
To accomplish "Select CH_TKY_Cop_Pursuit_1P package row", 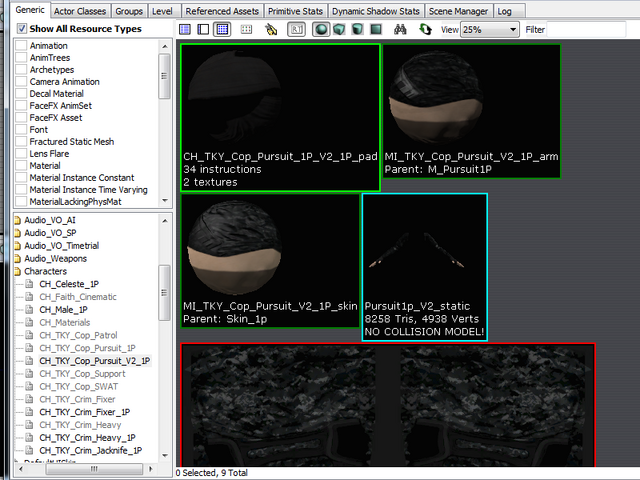I will click(x=87, y=348).
